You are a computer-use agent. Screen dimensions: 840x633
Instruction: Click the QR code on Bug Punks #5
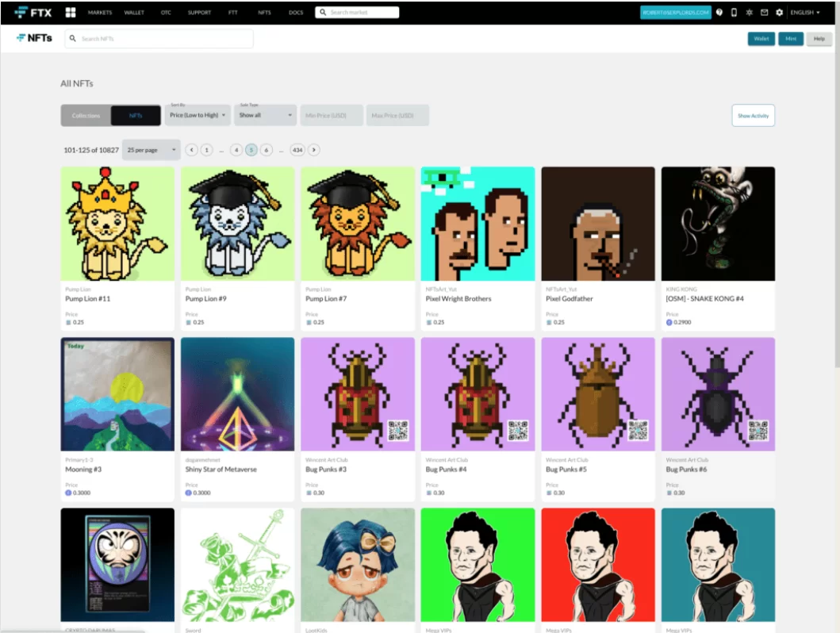click(x=638, y=431)
